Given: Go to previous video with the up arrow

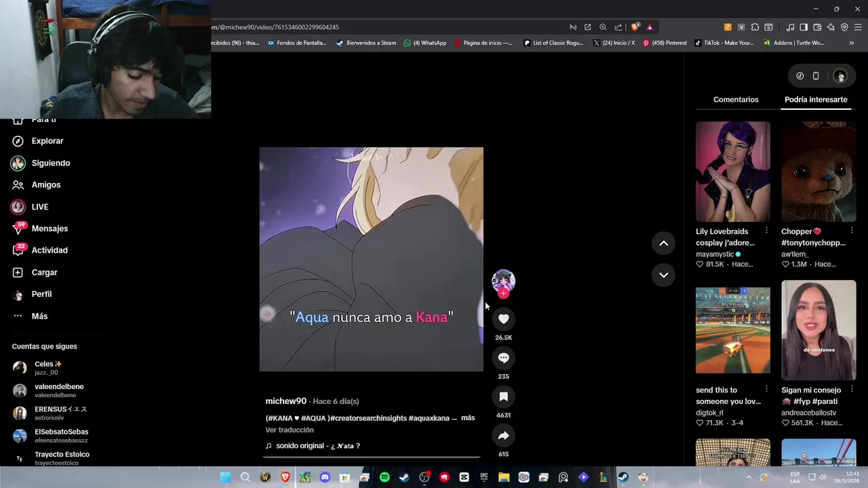Looking at the screenshot, I should 663,243.
